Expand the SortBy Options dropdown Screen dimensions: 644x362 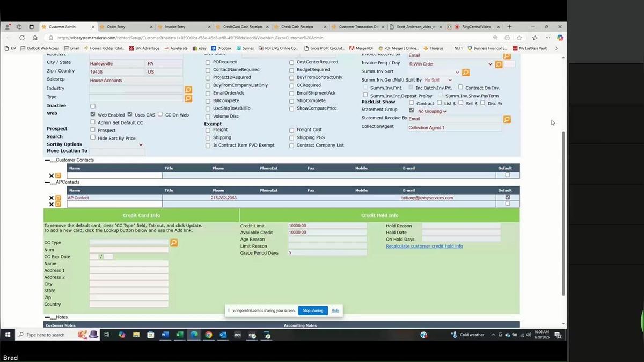(141, 144)
